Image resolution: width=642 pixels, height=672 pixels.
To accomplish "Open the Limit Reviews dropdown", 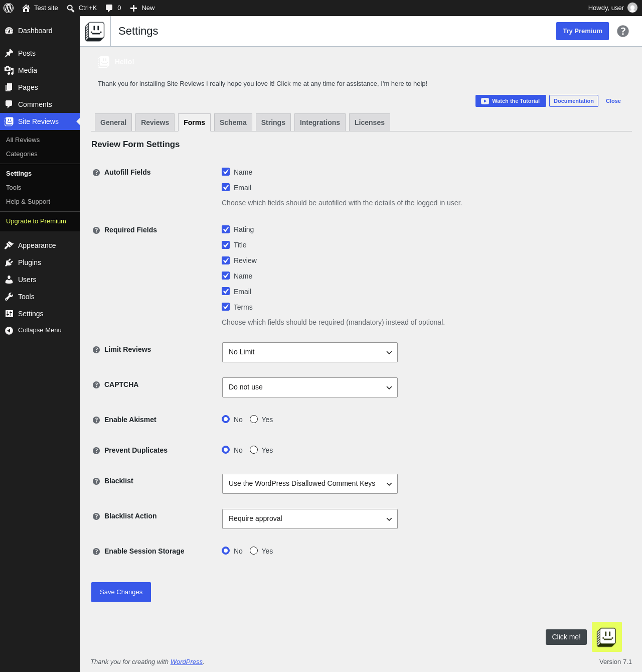I will [x=310, y=352].
